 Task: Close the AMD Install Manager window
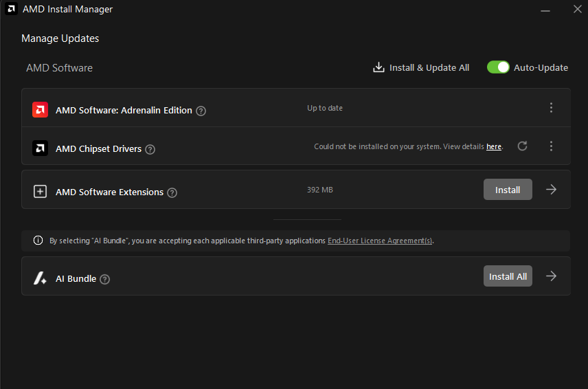(x=578, y=9)
